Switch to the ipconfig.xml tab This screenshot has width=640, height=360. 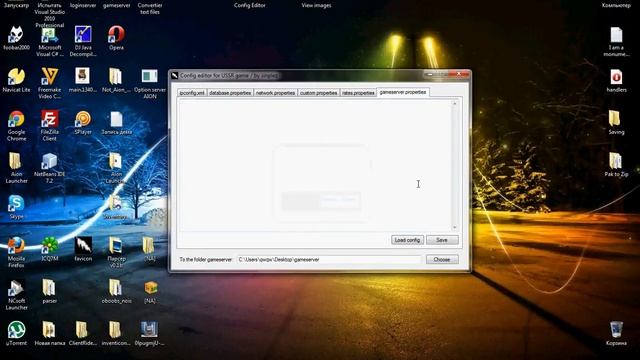[x=192, y=93]
